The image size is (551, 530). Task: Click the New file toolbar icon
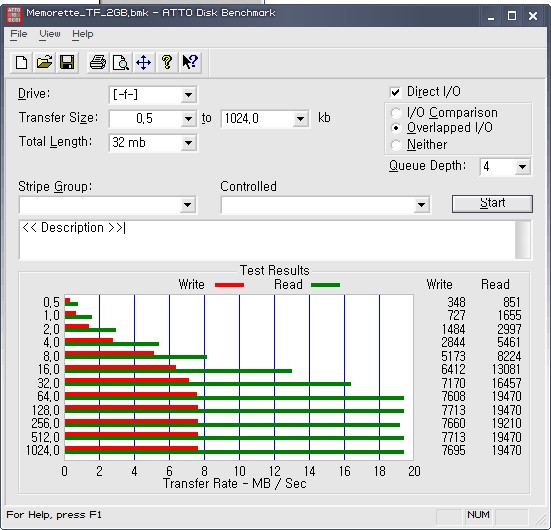click(x=21, y=63)
